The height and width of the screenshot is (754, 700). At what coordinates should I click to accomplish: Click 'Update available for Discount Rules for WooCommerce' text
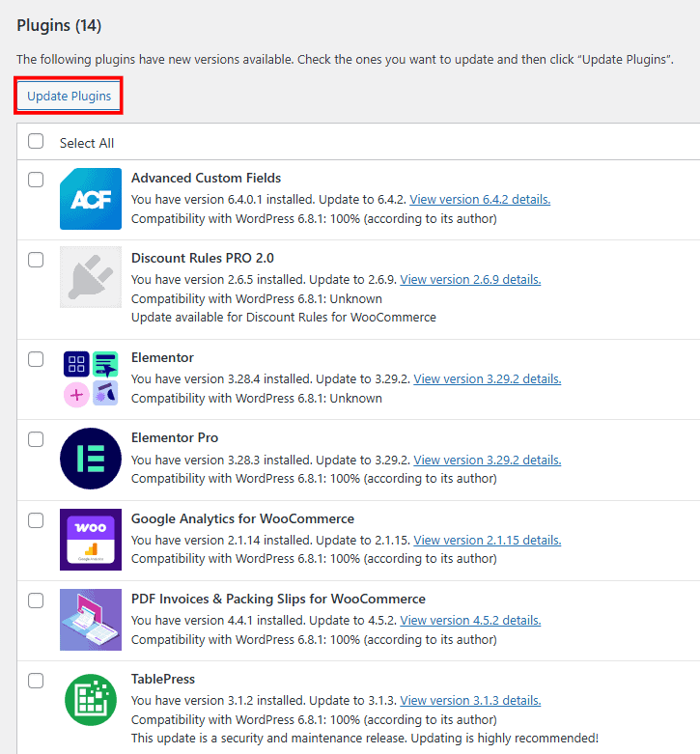coord(284,318)
